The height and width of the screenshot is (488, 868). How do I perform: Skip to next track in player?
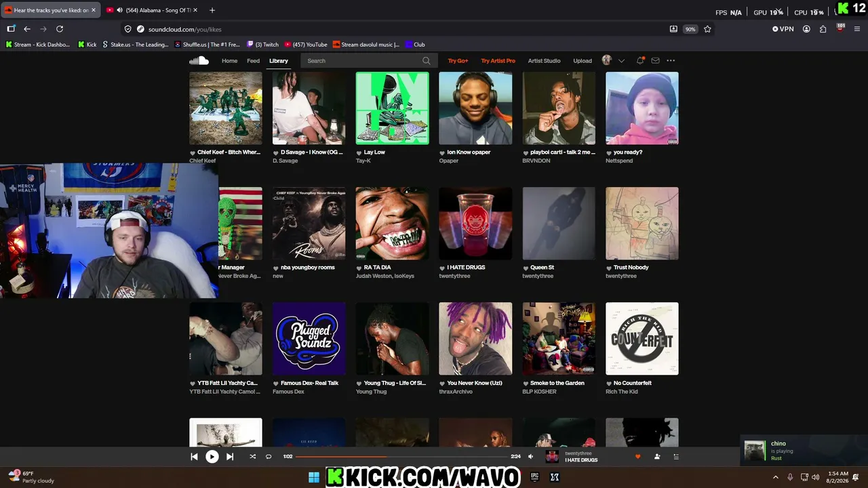(230, 457)
